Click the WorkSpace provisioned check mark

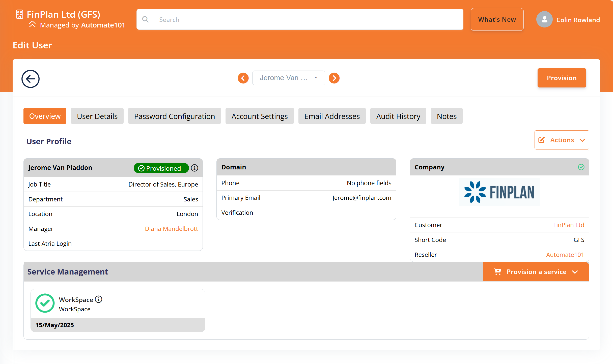(45, 303)
